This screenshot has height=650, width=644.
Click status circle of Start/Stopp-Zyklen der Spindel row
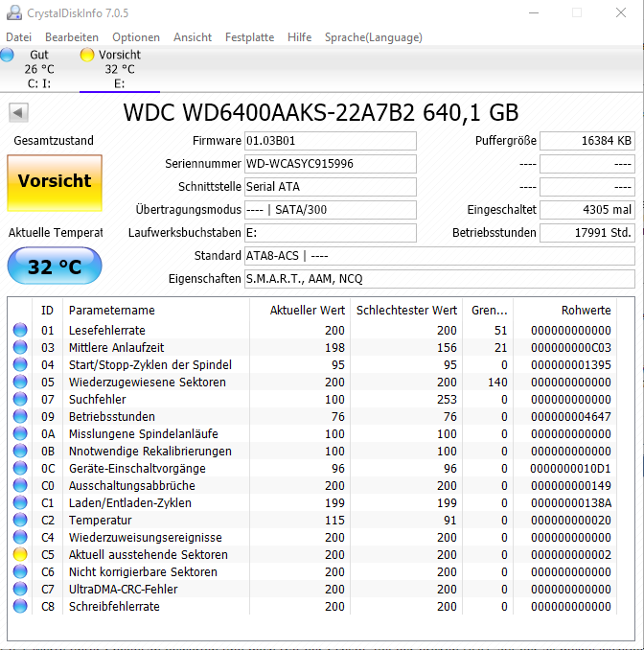[20, 365]
